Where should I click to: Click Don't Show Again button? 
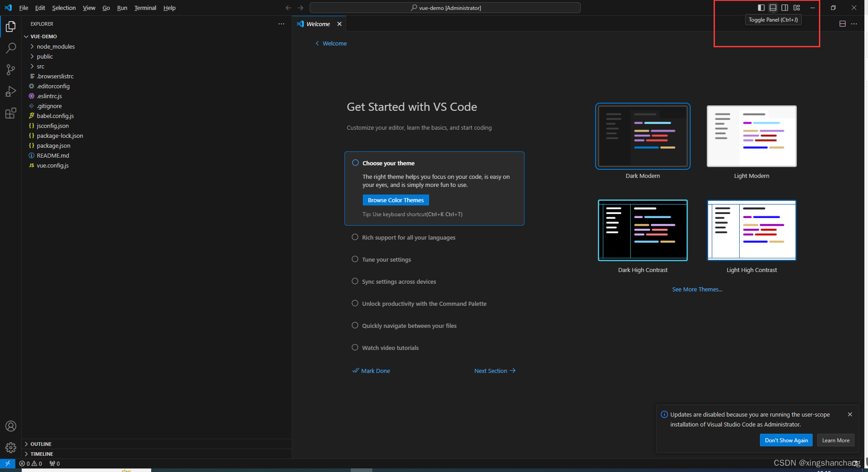(x=786, y=440)
